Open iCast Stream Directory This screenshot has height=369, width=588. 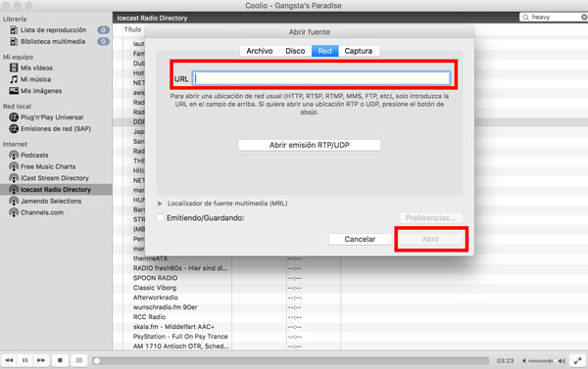54,178
